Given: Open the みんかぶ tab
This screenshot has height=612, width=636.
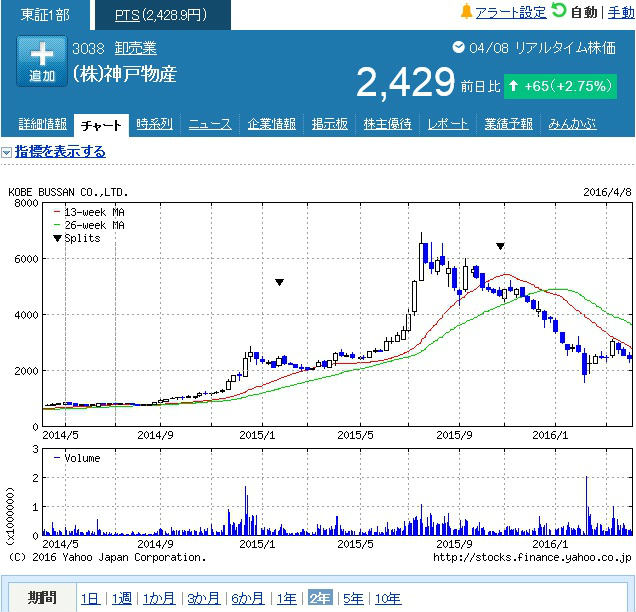Looking at the screenshot, I should pyautogui.click(x=572, y=124).
